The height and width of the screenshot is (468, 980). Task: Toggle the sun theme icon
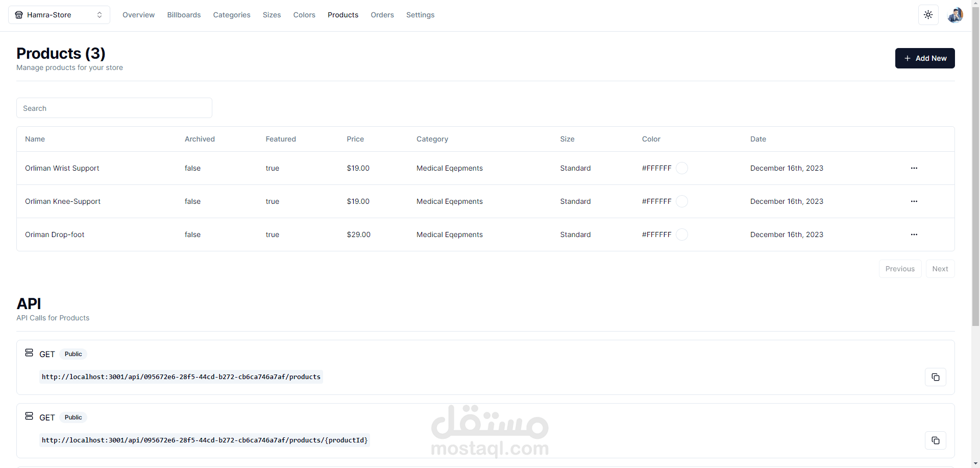928,15
